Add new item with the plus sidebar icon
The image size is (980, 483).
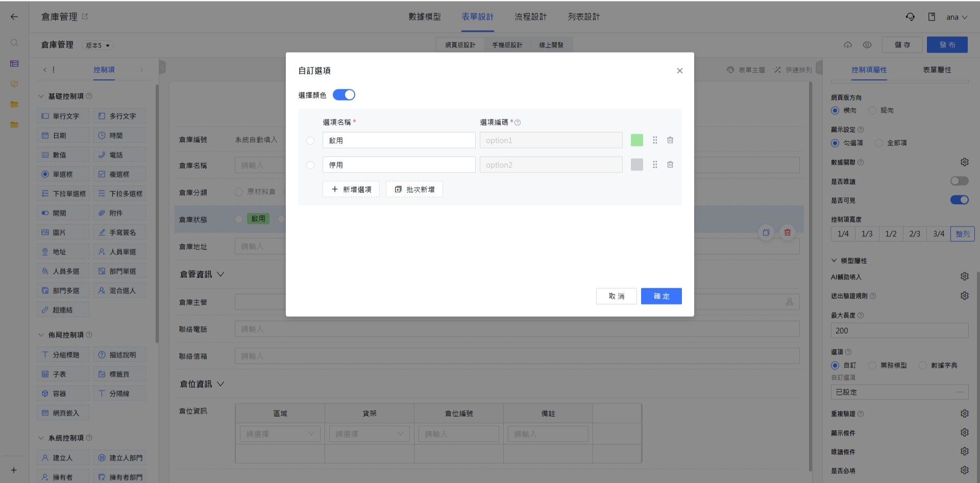(x=14, y=470)
